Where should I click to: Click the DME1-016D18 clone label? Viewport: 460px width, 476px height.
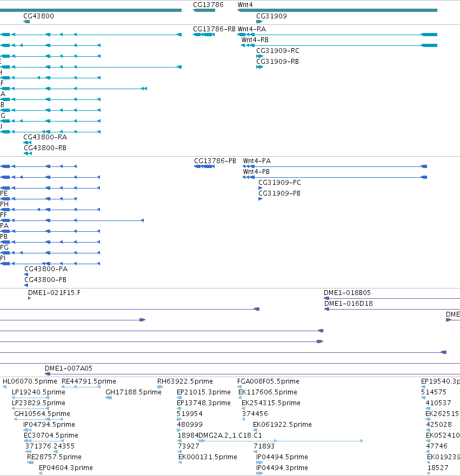(349, 304)
